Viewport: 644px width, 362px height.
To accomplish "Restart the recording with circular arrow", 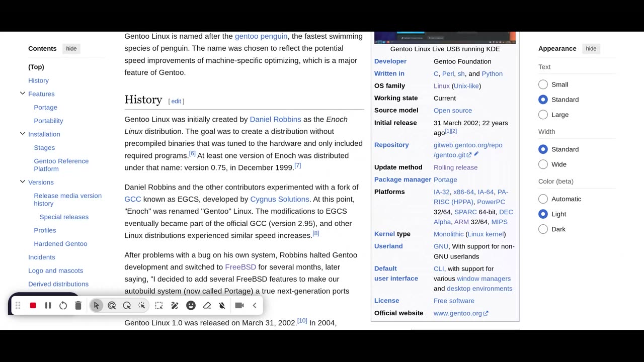I will point(63,305).
